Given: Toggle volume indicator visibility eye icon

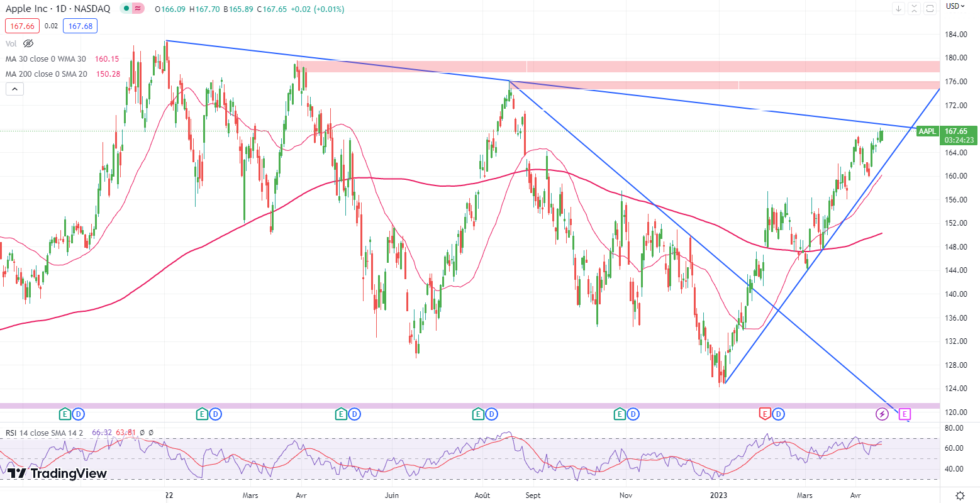Looking at the screenshot, I should (x=28, y=43).
